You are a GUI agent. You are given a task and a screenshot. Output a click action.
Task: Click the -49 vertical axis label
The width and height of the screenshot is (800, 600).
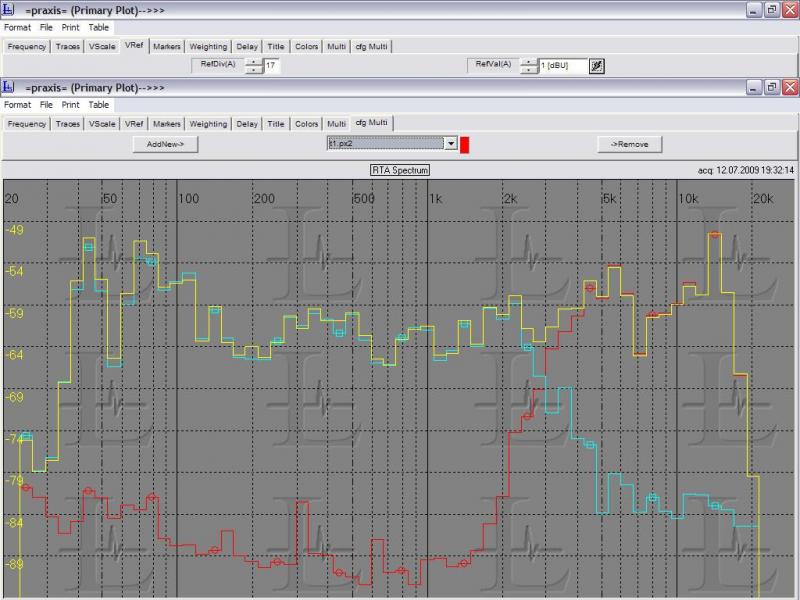point(14,230)
